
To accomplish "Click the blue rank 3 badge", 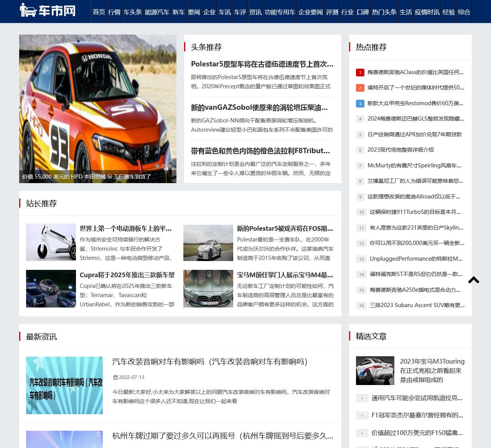I will click(360, 103).
